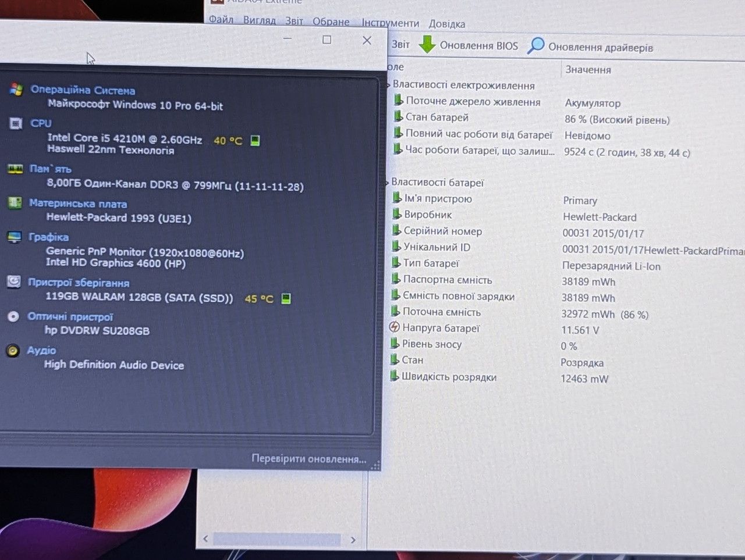745x560 pixels.
Task: Open the Операційна Система section
Action: (83, 90)
